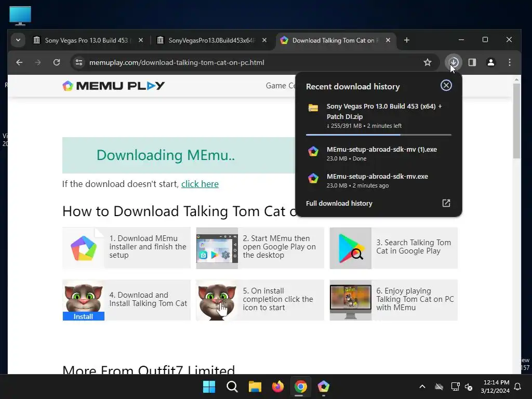Open Windows taskbar search

232,387
